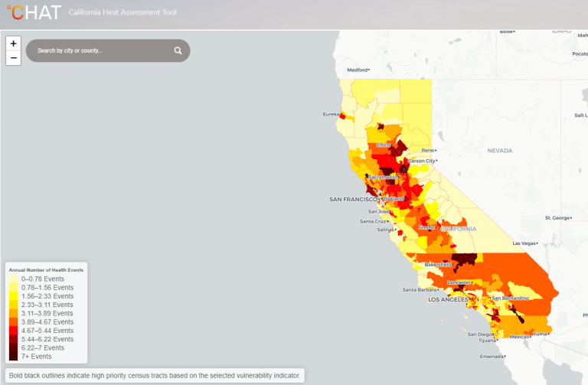Select the 6.22–7 Events legend swatch
The width and height of the screenshot is (588, 385).
[14, 348]
